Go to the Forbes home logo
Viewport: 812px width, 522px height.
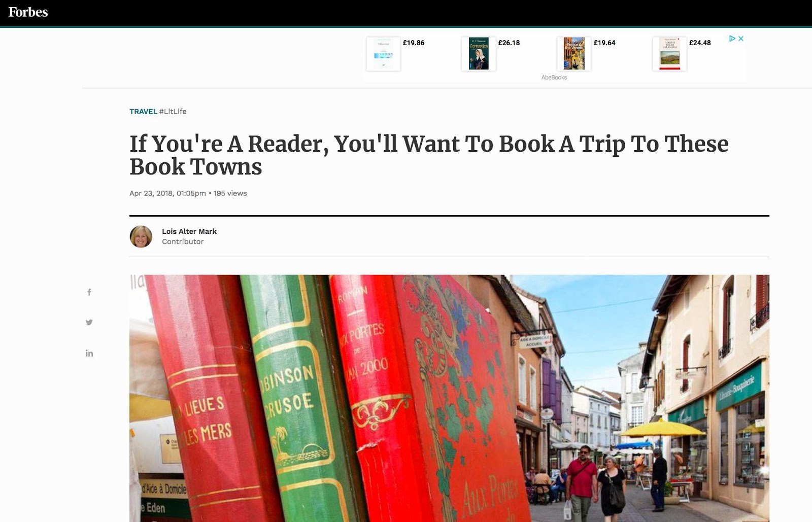(x=28, y=12)
